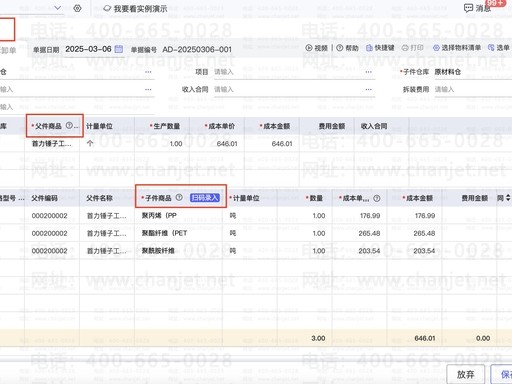
Task: Click help icon beside 成本单... header
Action: [377, 198]
